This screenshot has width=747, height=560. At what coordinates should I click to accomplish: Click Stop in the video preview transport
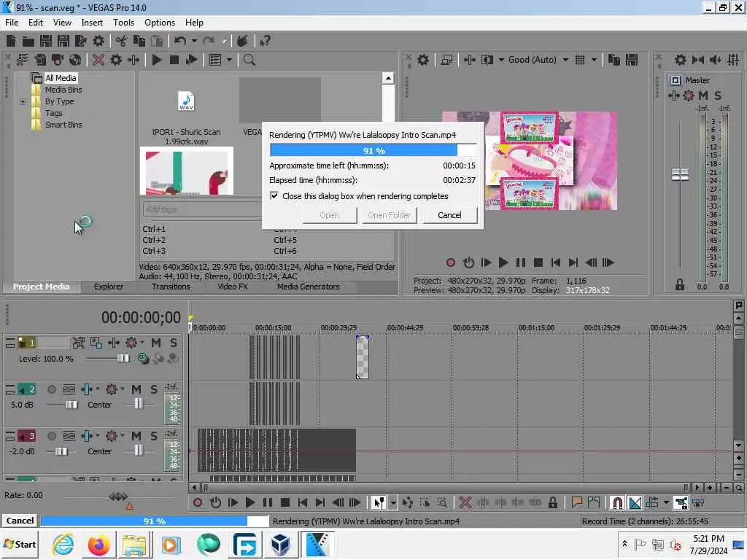538,262
